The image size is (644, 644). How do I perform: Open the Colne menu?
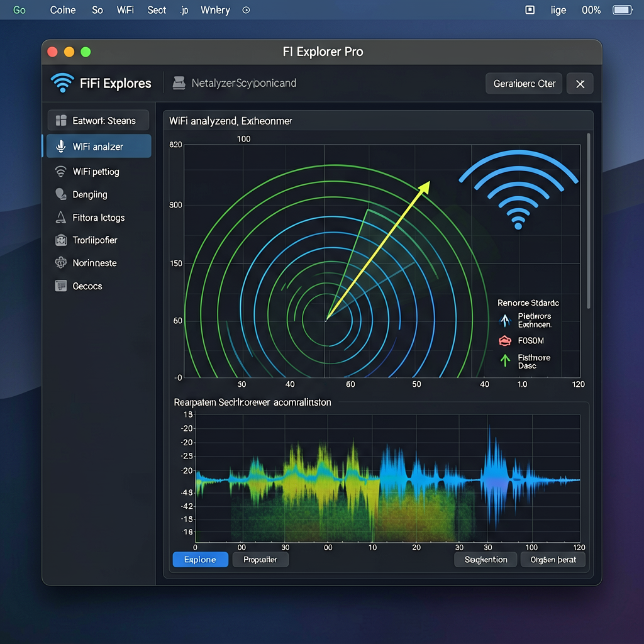coord(63,10)
